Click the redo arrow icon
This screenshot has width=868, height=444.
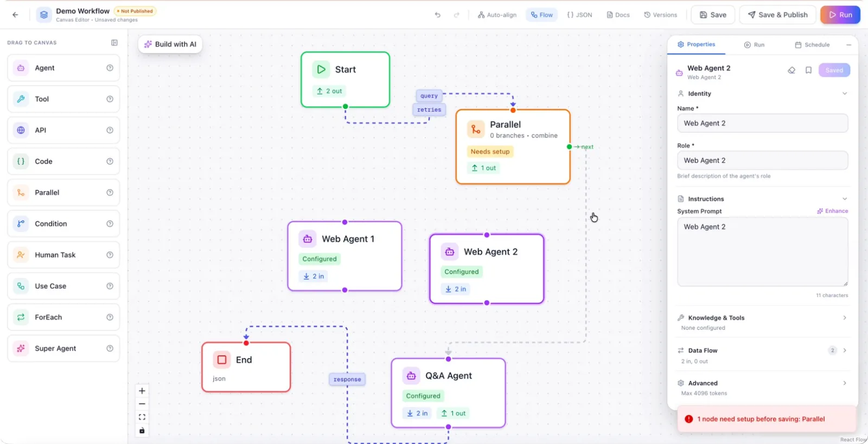pos(457,15)
